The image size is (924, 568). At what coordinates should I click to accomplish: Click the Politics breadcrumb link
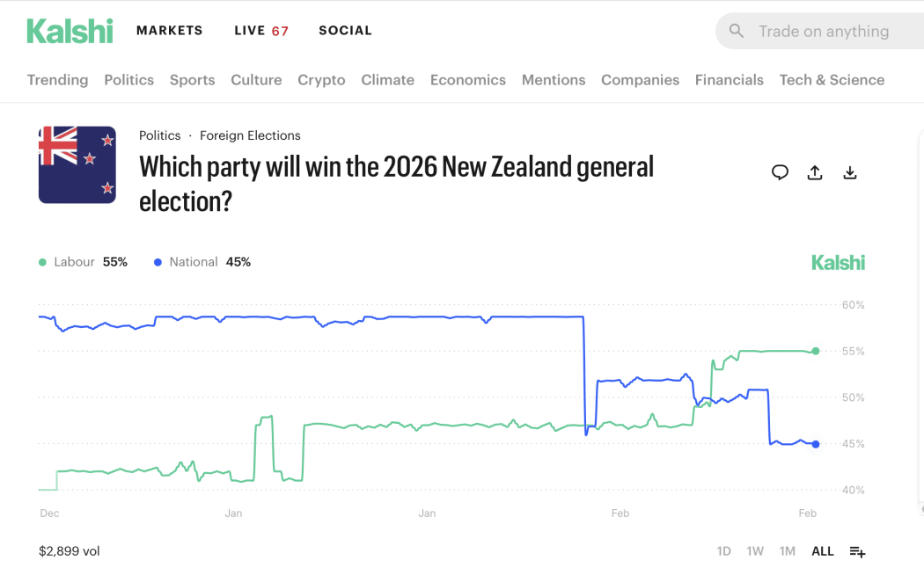159,135
